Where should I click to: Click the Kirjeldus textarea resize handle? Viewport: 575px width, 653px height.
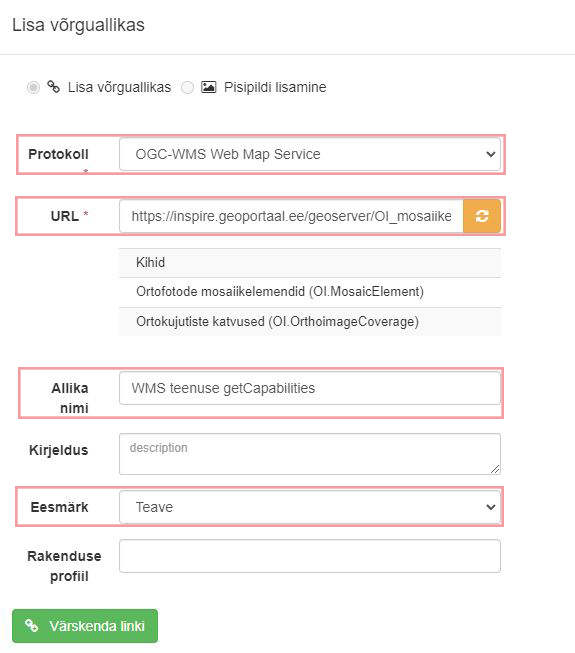point(495,469)
